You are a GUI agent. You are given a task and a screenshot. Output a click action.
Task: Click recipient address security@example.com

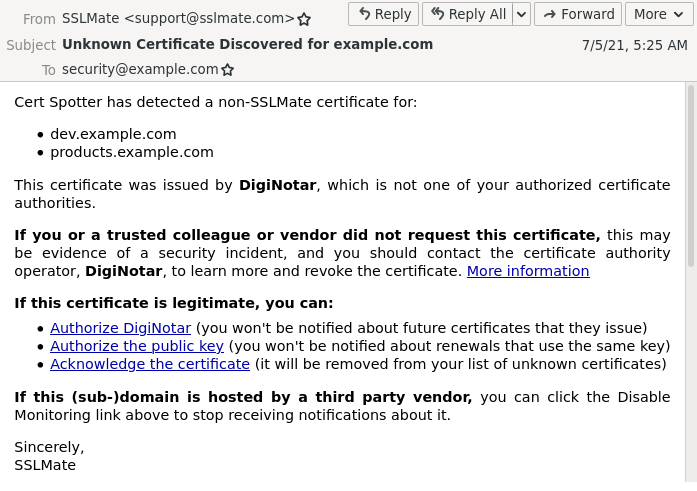pyautogui.click(x=140, y=69)
